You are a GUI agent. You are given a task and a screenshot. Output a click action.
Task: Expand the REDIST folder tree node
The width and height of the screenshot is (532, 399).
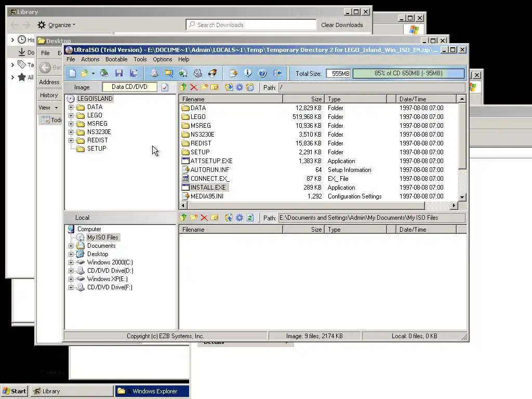point(71,140)
